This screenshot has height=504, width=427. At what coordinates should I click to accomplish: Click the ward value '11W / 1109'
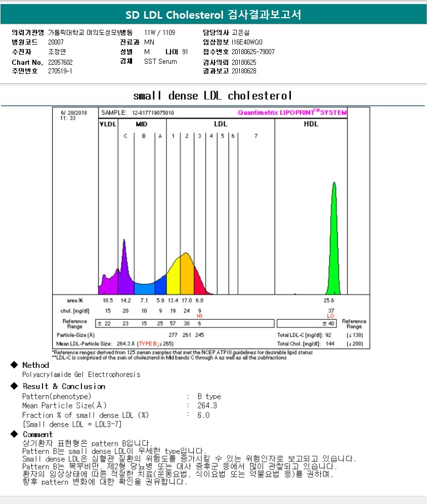pos(160,32)
